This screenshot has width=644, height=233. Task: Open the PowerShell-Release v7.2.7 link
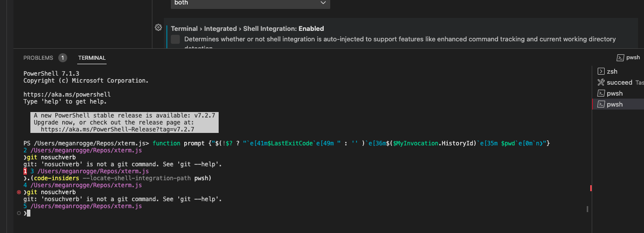pyautogui.click(x=118, y=129)
